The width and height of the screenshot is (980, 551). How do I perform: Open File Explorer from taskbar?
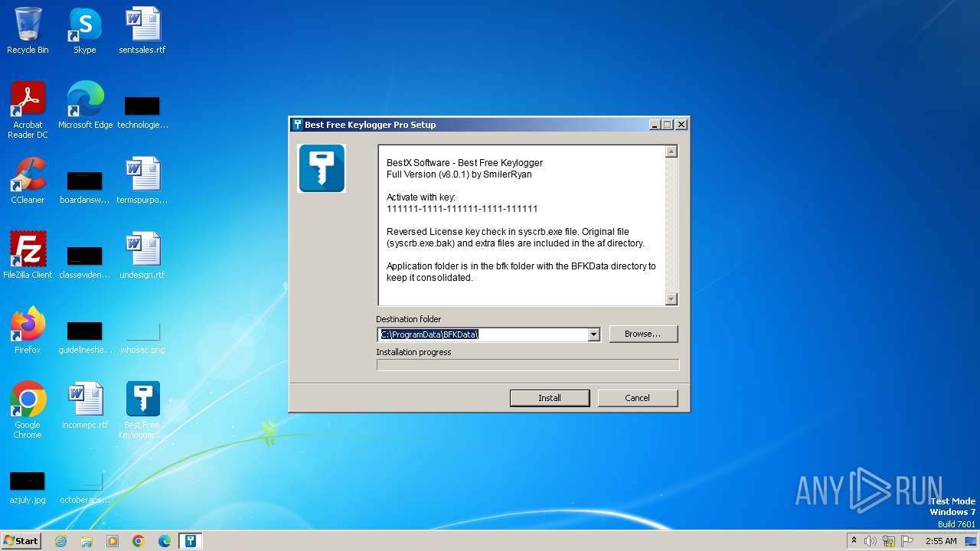pyautogui.click(x=87, y=541)
